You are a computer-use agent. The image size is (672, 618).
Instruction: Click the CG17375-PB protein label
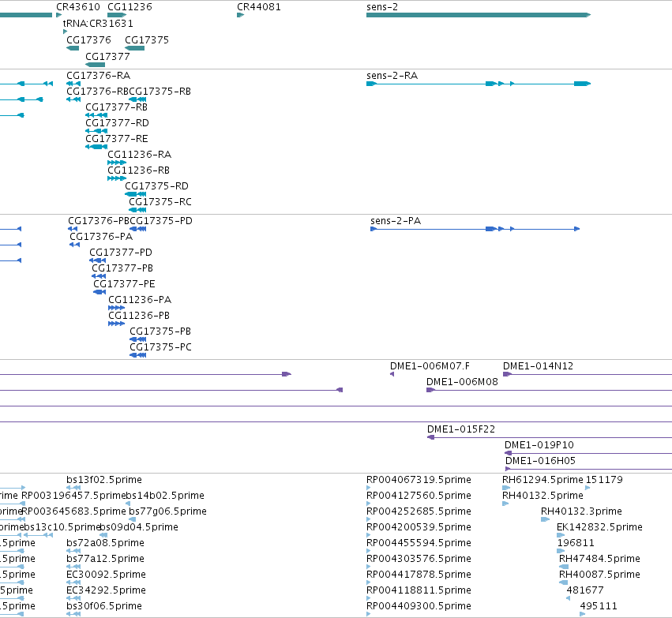point(160,331)
